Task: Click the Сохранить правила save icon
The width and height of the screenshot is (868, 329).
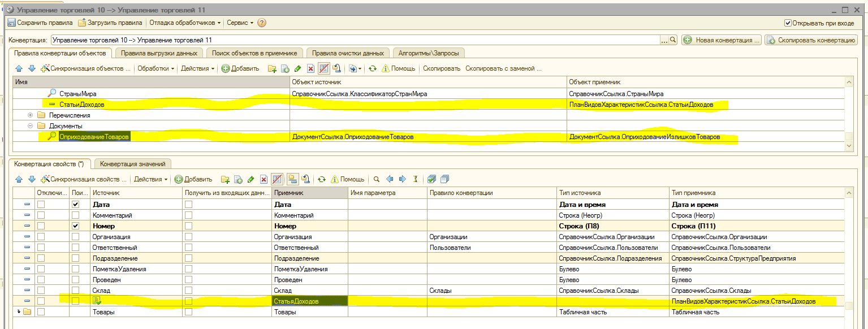Action: pyautogui.click(x=11, y=23)
